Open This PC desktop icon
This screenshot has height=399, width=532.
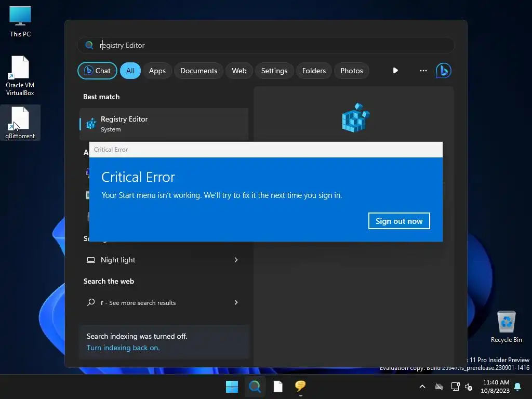tap(20, 21)
